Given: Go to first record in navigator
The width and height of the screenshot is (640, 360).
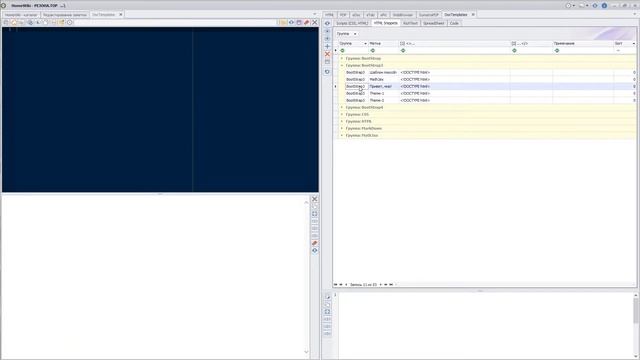Looking at the screenshot, I should 336,284.
